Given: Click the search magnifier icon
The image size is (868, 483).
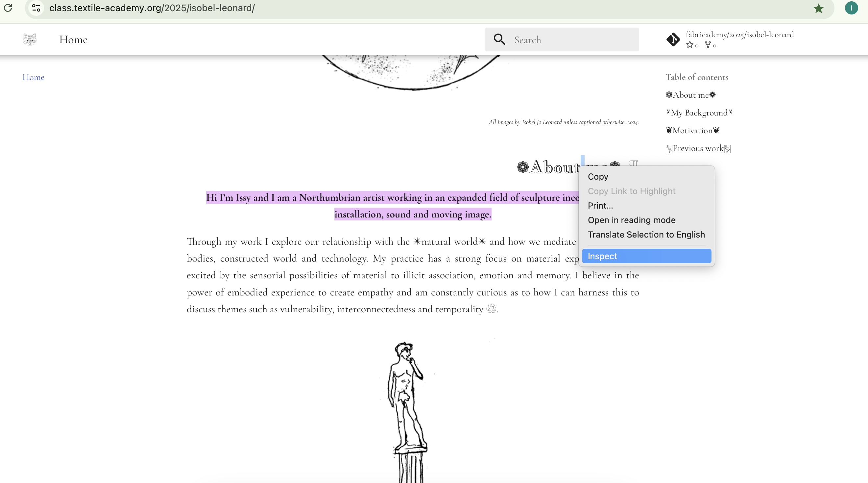Looking at the screenshot, I should (499, 39).
